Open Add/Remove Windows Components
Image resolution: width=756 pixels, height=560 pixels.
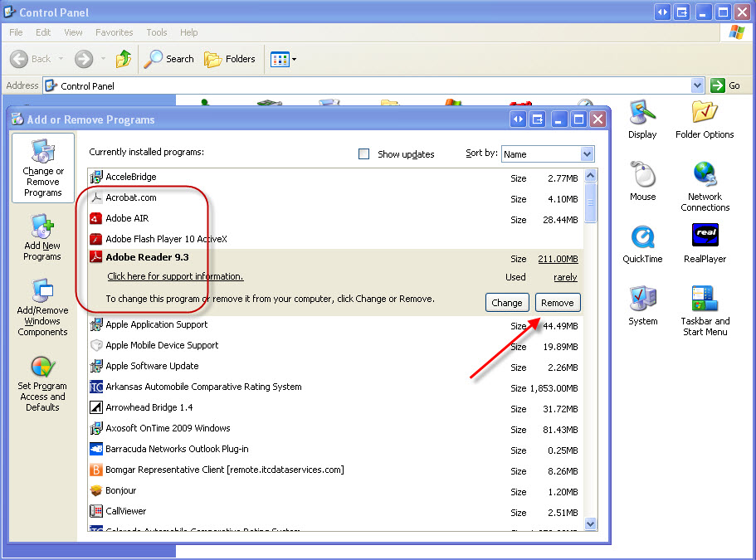tap(42, 308)
